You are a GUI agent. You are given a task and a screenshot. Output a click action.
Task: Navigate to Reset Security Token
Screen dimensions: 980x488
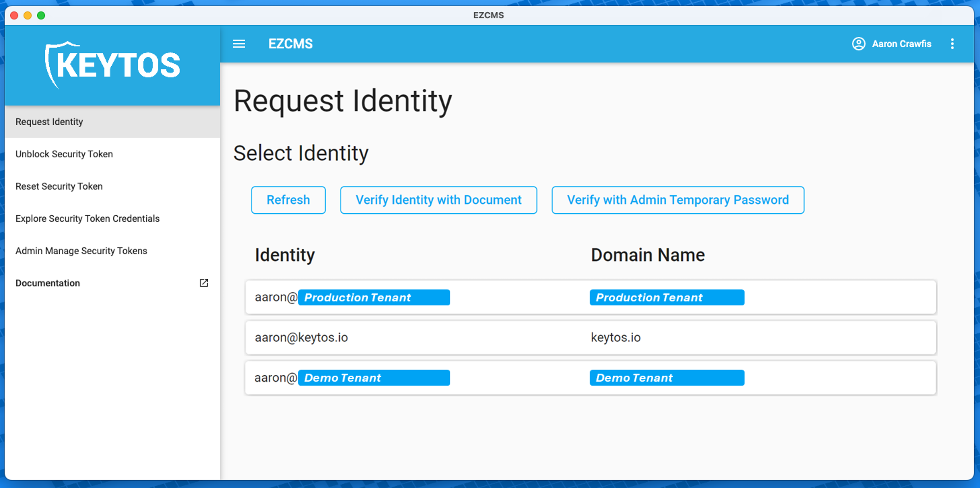point(59,186)
